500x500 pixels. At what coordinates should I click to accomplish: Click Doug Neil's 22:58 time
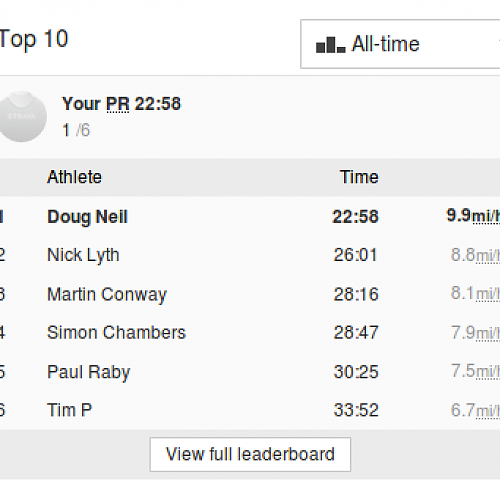click(355, 217)
